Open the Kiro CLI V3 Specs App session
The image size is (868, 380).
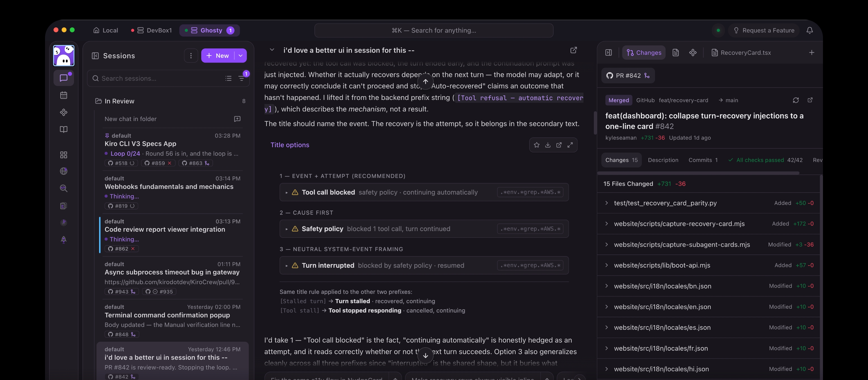click(x=172, y=149)
